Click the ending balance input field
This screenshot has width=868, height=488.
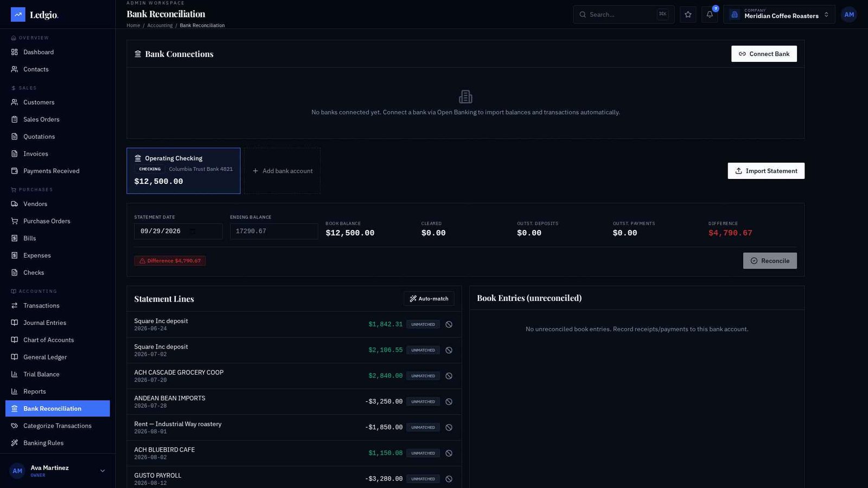click(274, 232)
